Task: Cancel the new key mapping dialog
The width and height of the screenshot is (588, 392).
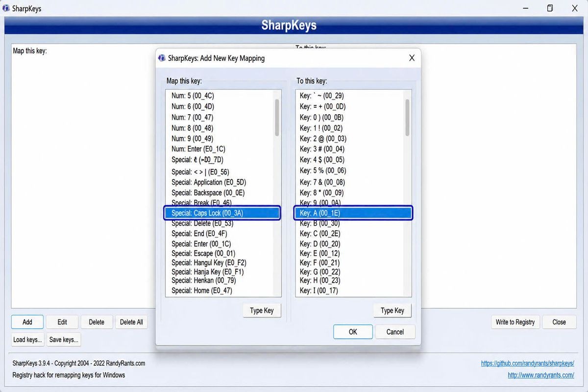Action: tap(395, 332)
